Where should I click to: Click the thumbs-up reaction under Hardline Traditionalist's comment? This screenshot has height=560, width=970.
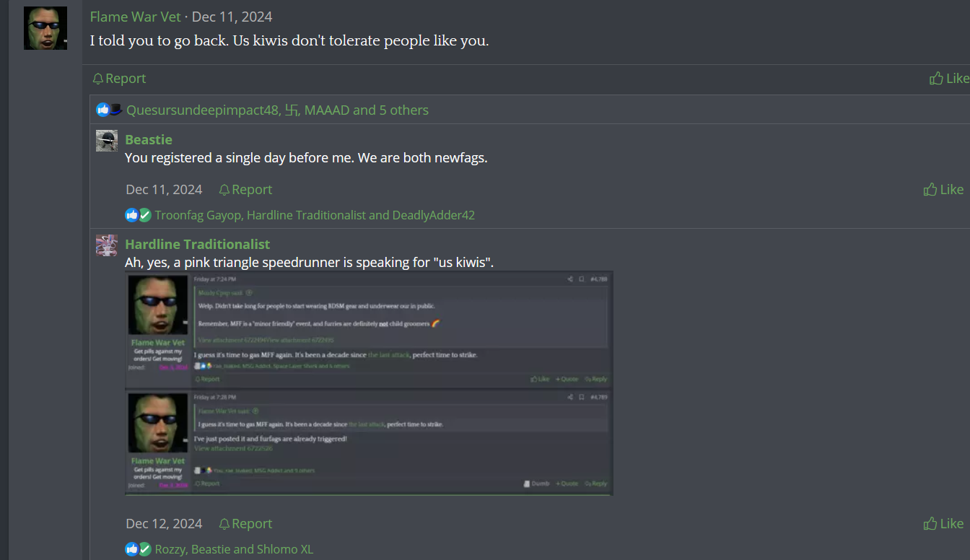coord(131,549)
